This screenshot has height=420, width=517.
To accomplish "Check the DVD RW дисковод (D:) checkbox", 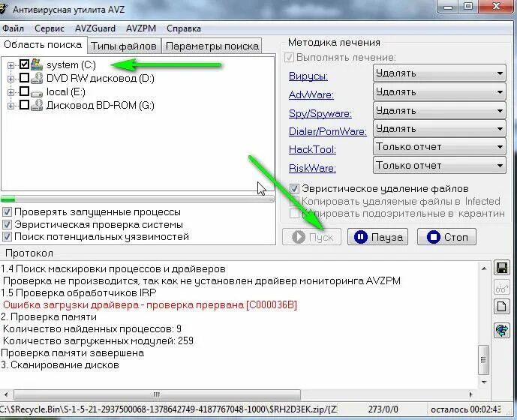I will (x=25, y=77).
